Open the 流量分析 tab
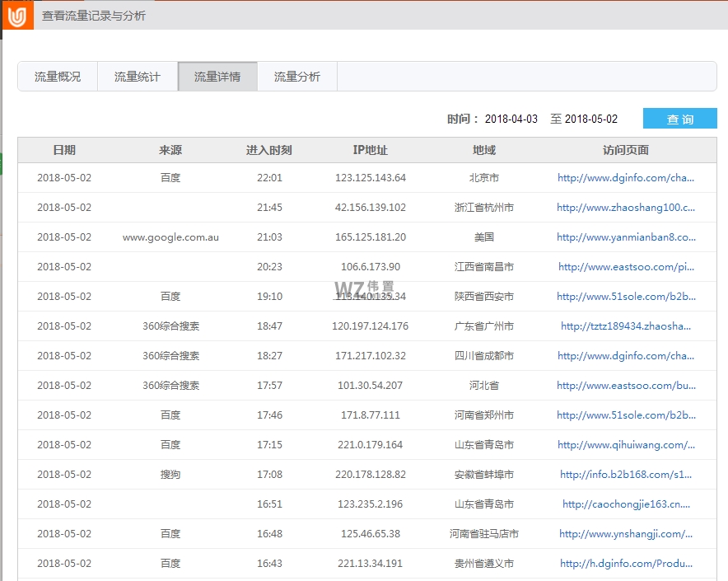The height and width of the screenshot is (581, 728). [x=296, y=76]
